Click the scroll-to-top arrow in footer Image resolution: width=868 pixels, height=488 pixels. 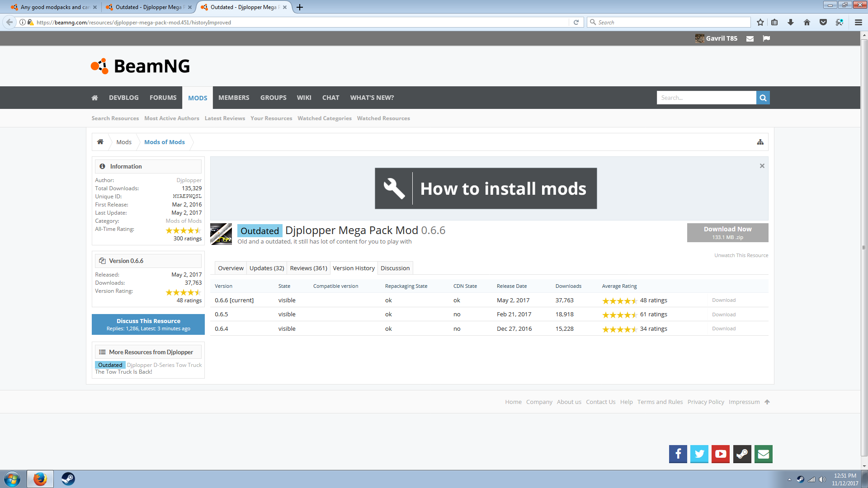[x=767, y=402]
